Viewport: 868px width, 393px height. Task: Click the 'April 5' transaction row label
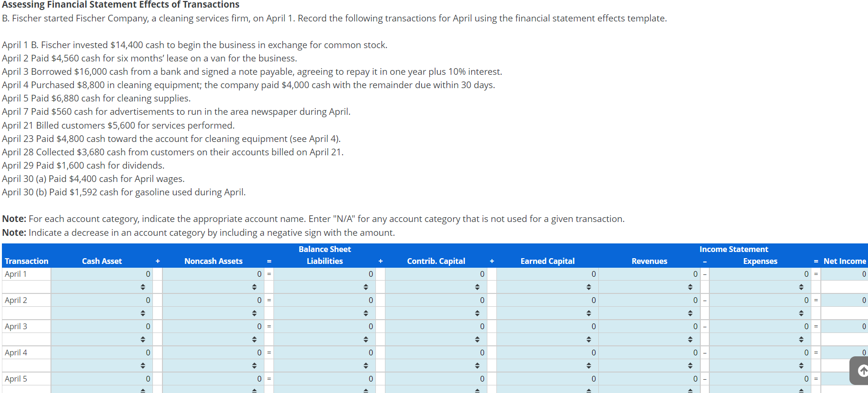(x=16, y=379)
